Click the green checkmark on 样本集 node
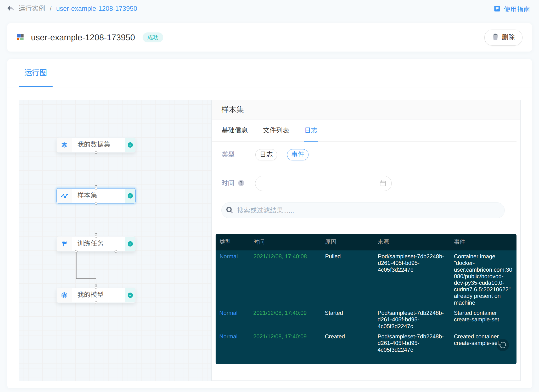The width and height of the screenshot is (539, 392). pyautogui.click(x=130, y=195)
